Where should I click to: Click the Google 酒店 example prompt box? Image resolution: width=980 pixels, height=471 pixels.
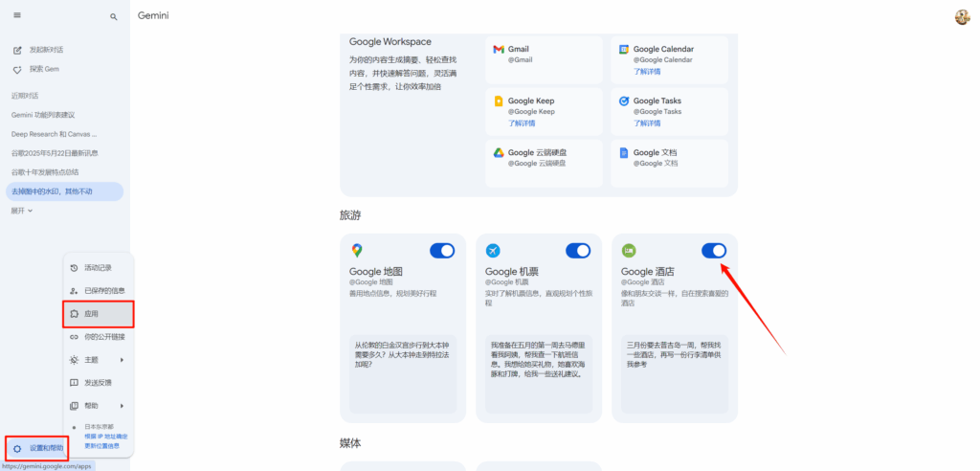point(675,374)
